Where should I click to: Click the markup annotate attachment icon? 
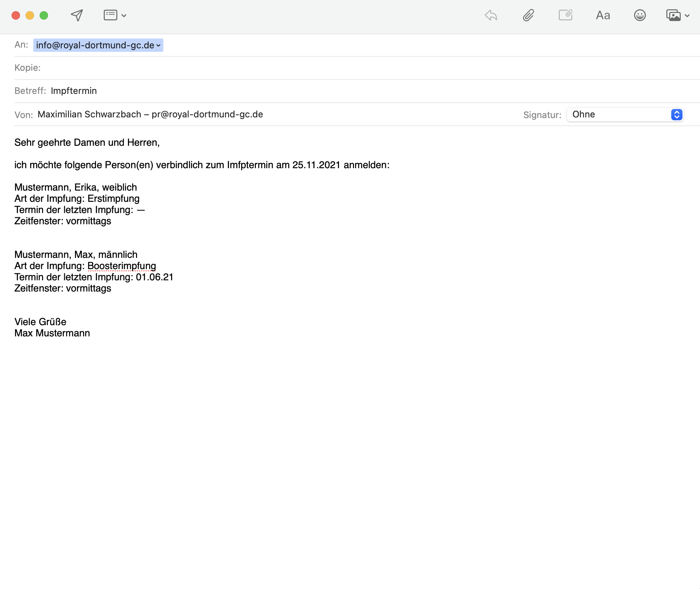(x=565, y=15)
